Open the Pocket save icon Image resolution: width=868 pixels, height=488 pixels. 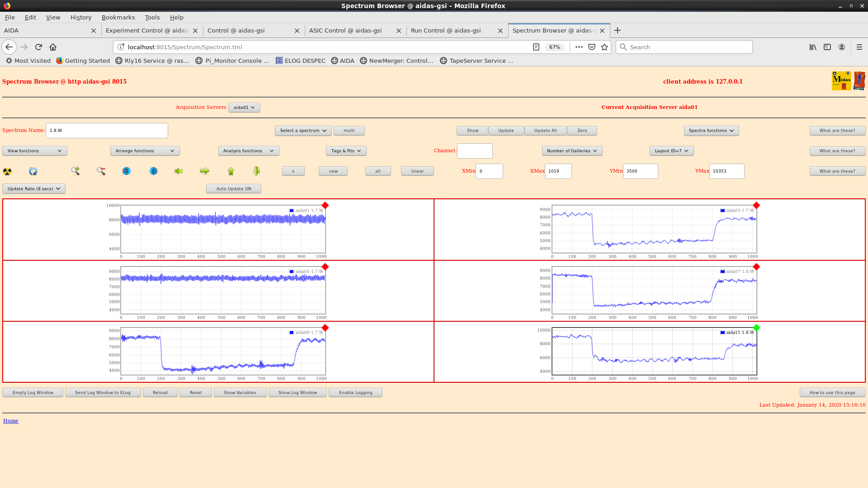(592, 47)
